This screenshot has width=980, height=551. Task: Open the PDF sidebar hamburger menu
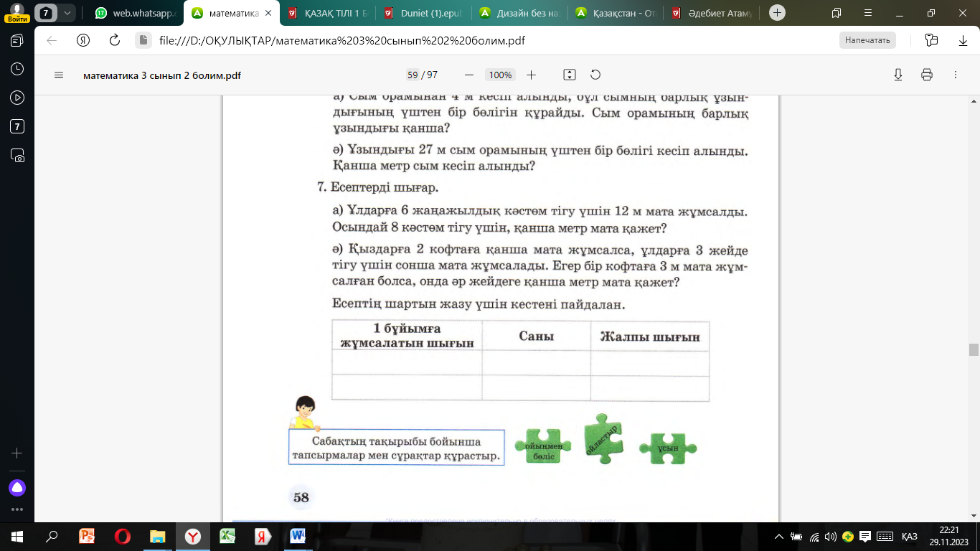click(59, 75)
